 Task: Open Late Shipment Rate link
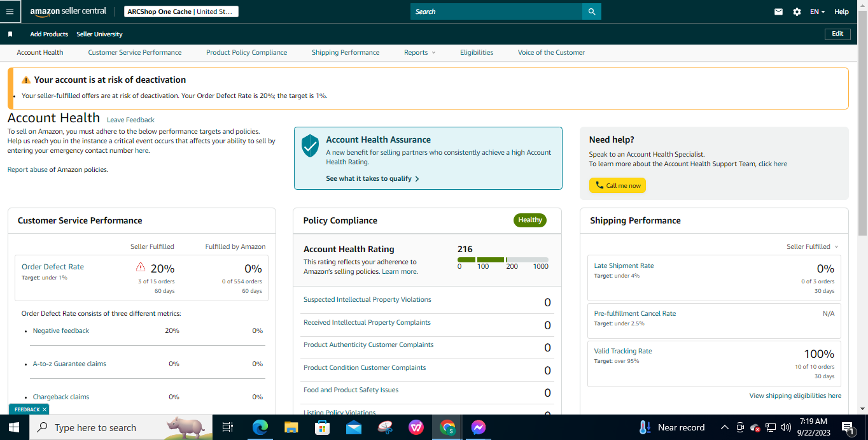(624, 266)
